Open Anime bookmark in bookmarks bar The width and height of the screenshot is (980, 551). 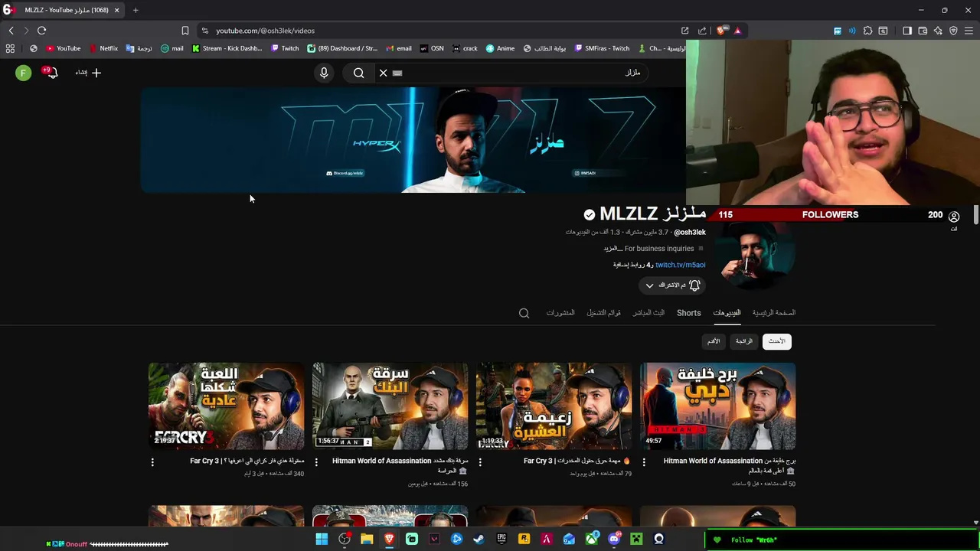pos(500,48)
